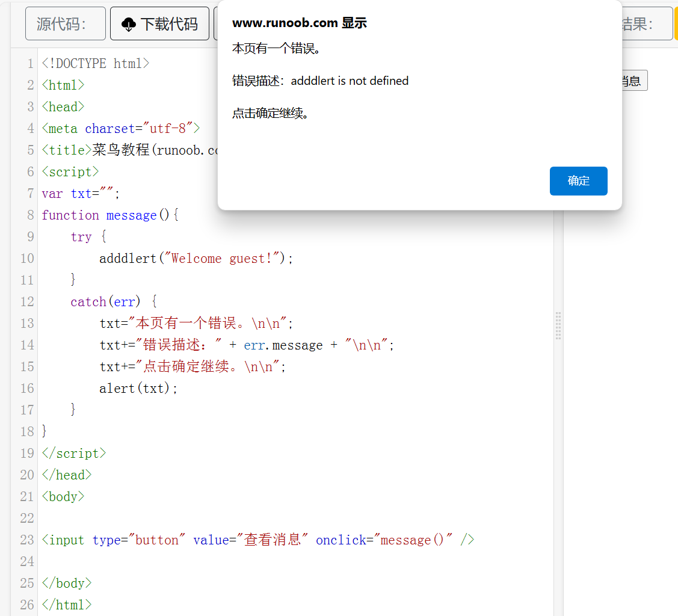The image size is (678, 616).
Task: Click the function message() line
Action: click(x=110, y=215)
